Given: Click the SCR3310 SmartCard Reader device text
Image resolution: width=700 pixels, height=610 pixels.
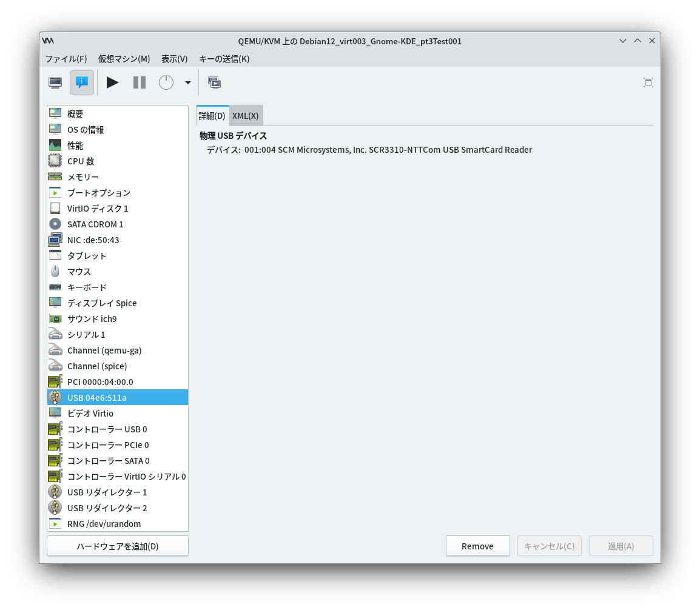Looking at the screenshot, I should (388, 150).
